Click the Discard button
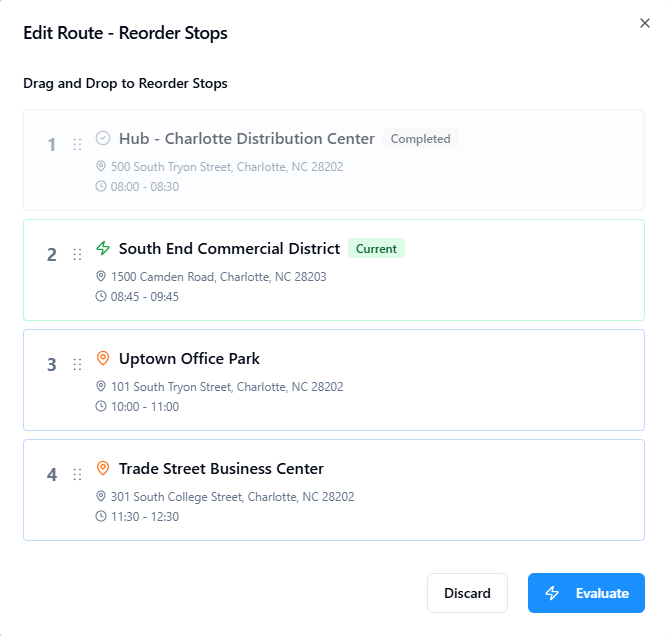 467,593
